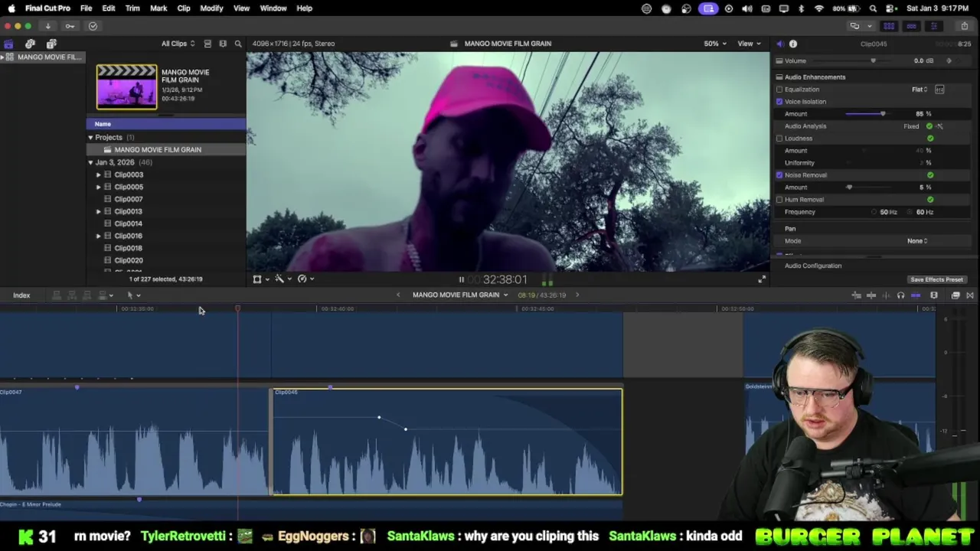This screenshot has height=551, width=980.
Task: Toggle audio skimming headphone icon in timeline
Action: coord(900,295)
